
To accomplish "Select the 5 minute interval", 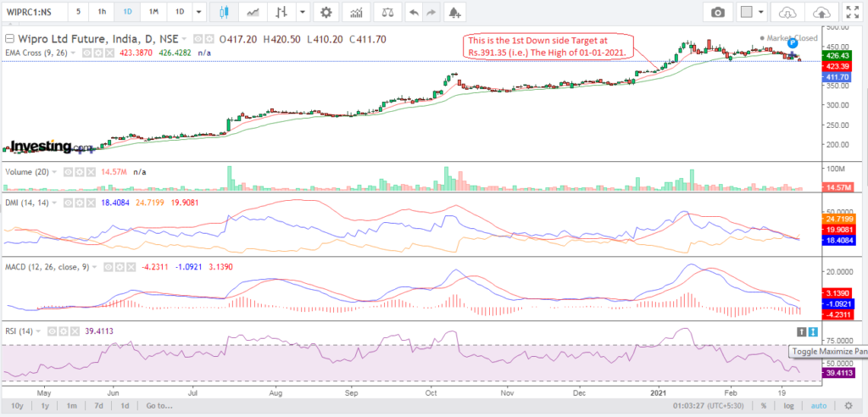I will (x=79, y=12).
